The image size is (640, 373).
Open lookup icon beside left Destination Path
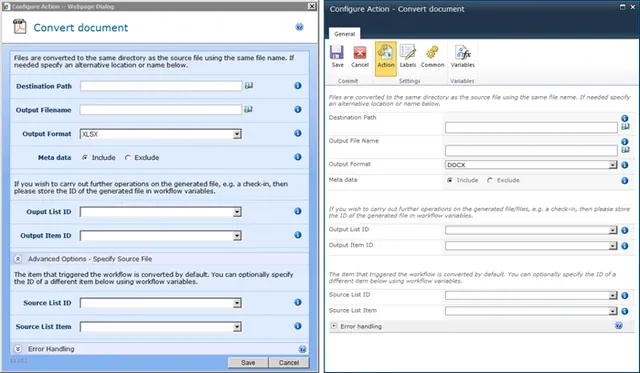coord(249,86)
